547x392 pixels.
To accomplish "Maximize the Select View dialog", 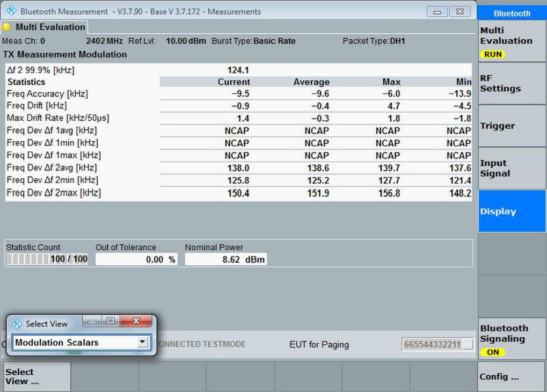I will coord(111,321).
